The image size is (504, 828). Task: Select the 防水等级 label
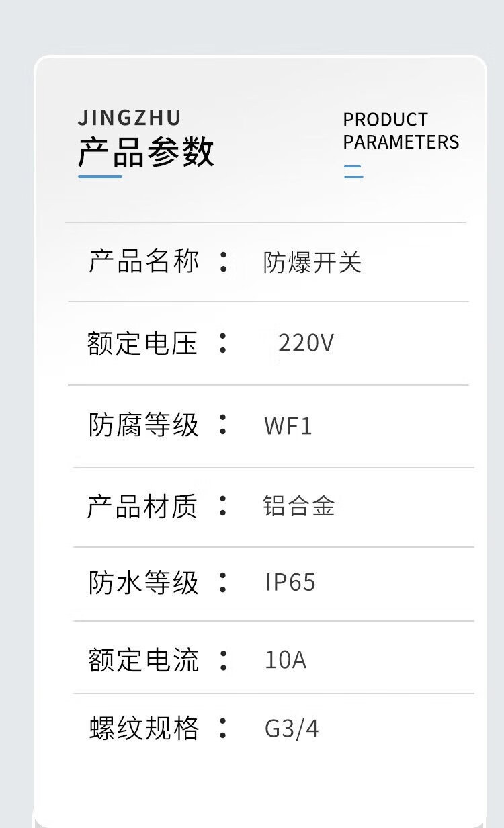(x=143, y=583)
